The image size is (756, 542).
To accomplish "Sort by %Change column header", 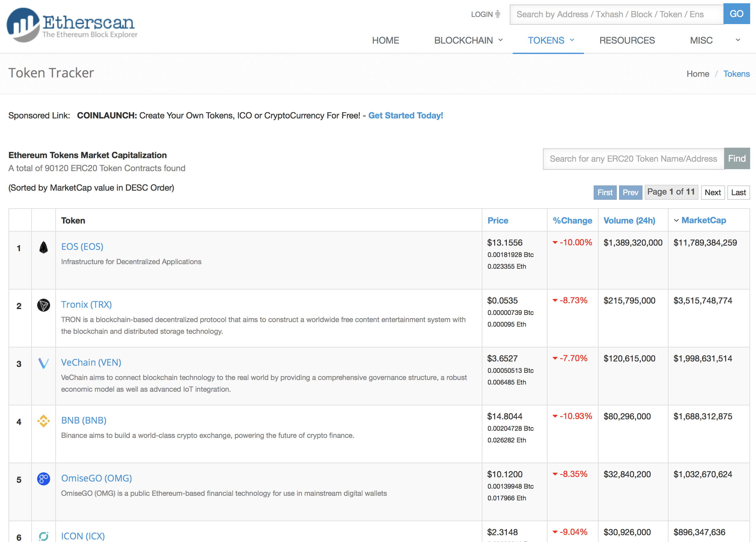I will point(572,220).
